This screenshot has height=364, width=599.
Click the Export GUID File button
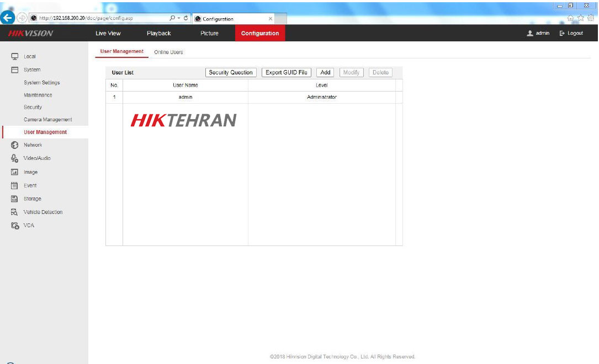coord(287,72)
